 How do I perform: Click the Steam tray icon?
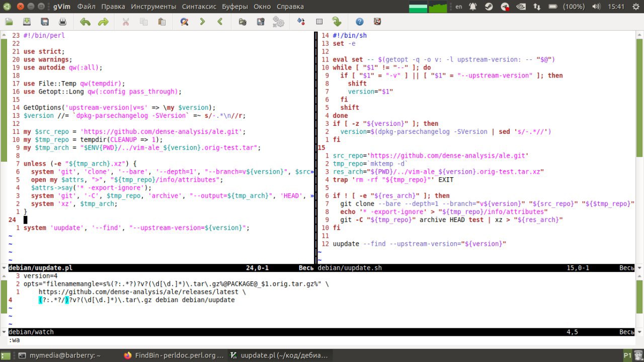pos(489,7)
